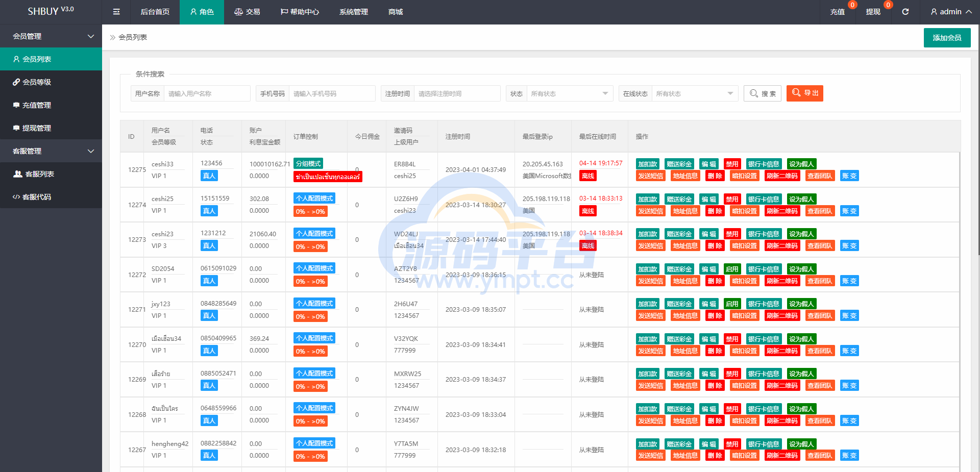This screenshot has height=472, width=980.
Task: Click 查看团队 for ID 12269
Action: (x=820, y=385)
